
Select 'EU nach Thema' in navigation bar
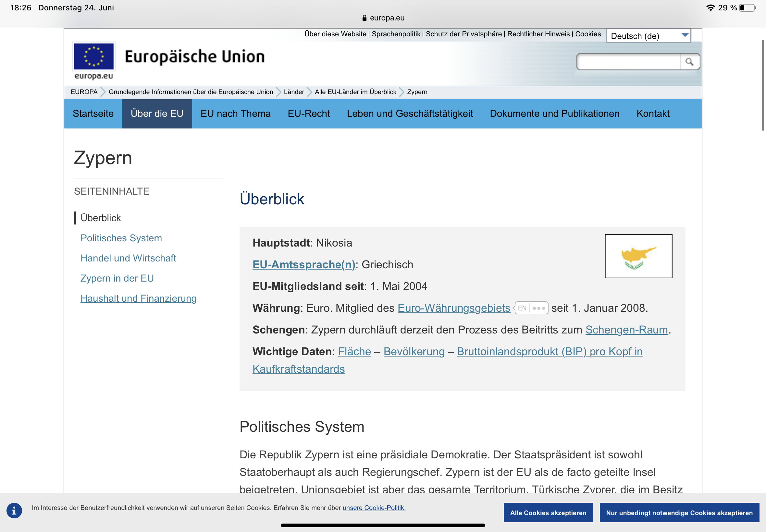click(235, 114)
